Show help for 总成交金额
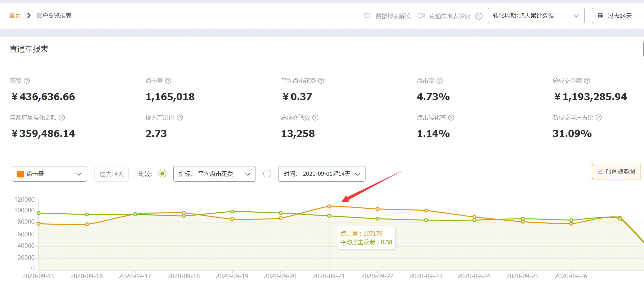The image size is (644, 286). [x=587, y=81]
